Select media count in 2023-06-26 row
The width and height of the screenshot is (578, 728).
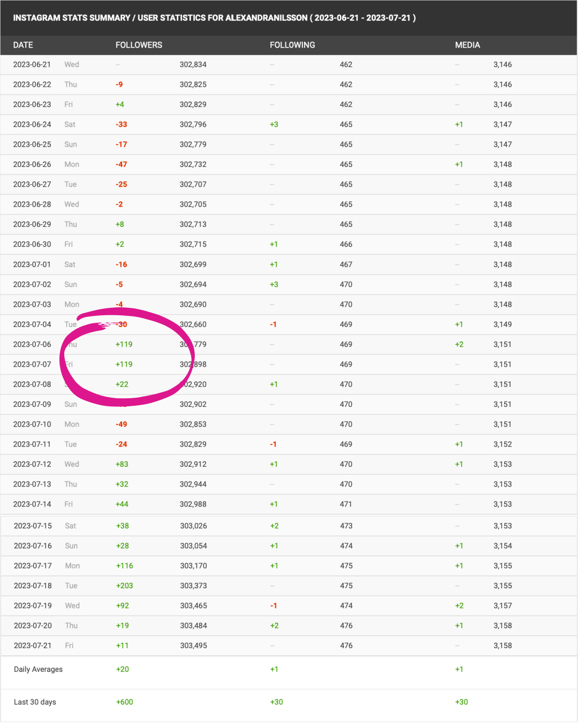[503, 164]
